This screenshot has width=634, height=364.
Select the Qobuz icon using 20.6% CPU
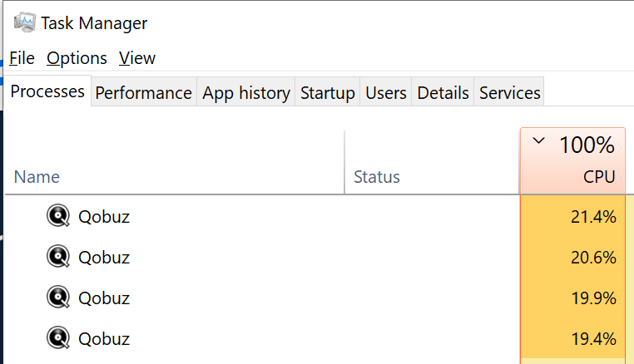(58, 257)
